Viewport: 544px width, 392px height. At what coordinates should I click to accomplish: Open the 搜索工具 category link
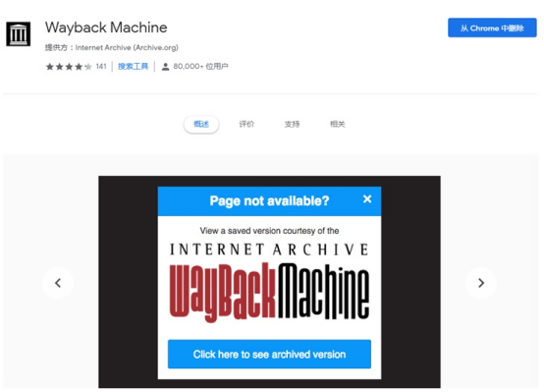(134, 67)
